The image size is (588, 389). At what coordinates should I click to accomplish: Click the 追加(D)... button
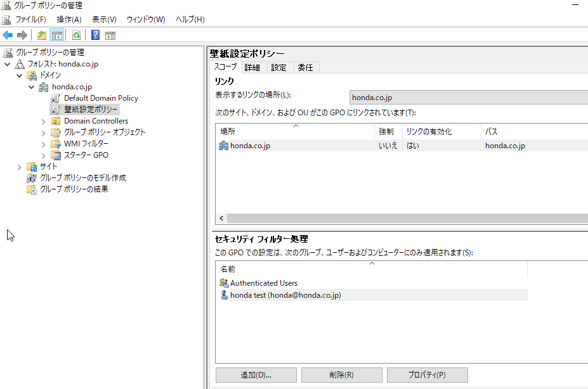coord(256,375)
